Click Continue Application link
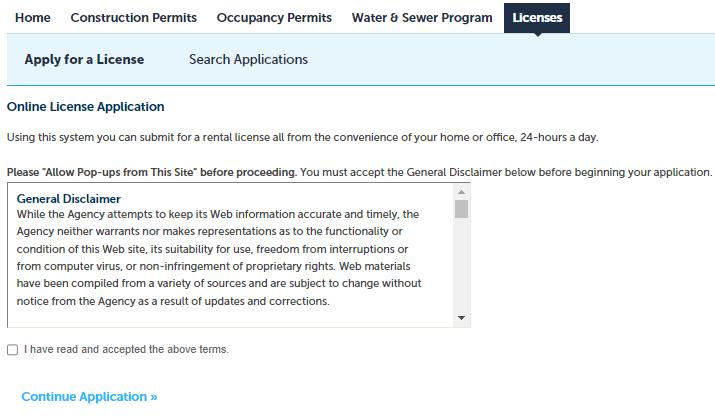715x417 pixels. [89, 397]
